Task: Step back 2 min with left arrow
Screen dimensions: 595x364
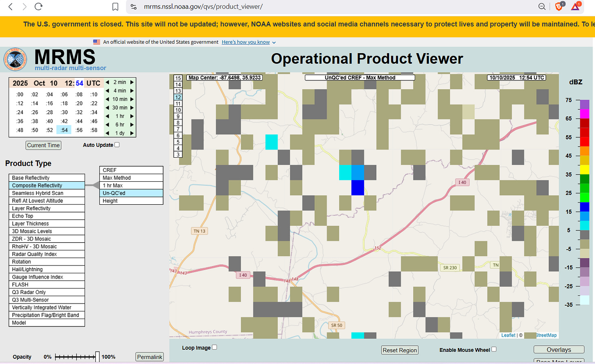Action: [x=107, y=82]
